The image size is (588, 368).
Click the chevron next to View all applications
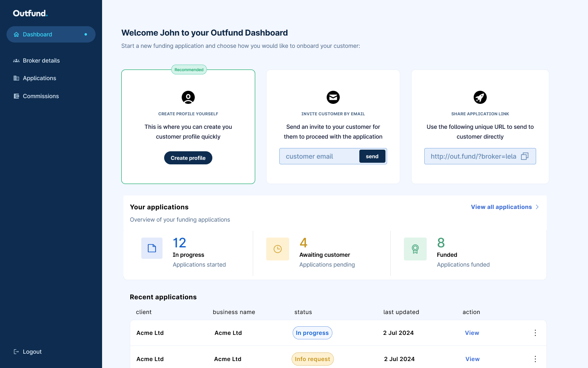[x=537, y=207]
